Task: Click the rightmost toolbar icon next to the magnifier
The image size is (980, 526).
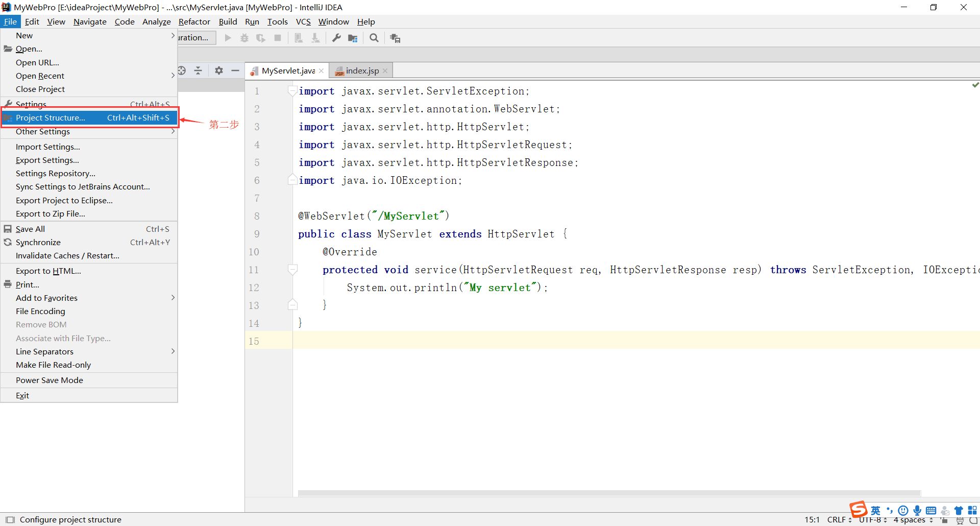Action: pos(395,38)
